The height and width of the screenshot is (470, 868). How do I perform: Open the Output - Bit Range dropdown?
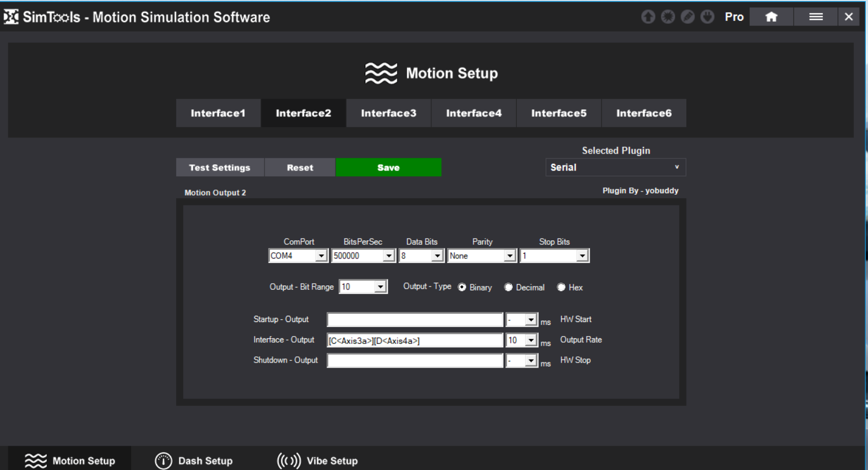click(363, 287)
